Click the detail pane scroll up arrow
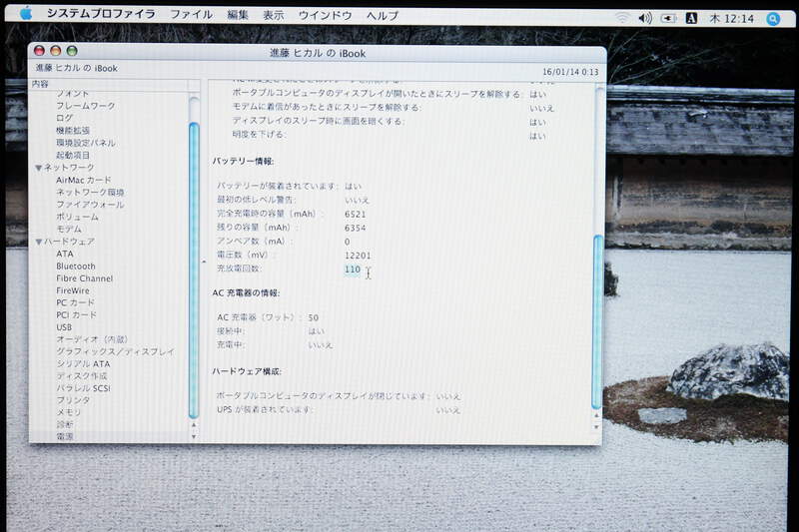 (x=596, y=415)
